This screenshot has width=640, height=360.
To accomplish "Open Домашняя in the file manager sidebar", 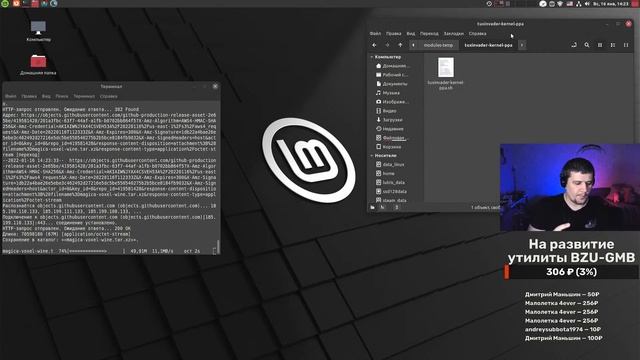I will pyautogui.click(x=393, y=66).
